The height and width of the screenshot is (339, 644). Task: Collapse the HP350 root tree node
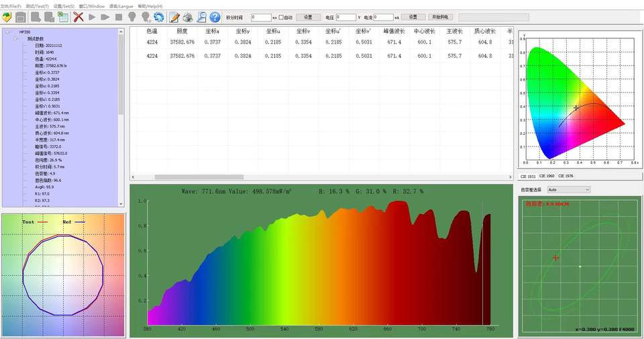(8, 32)
